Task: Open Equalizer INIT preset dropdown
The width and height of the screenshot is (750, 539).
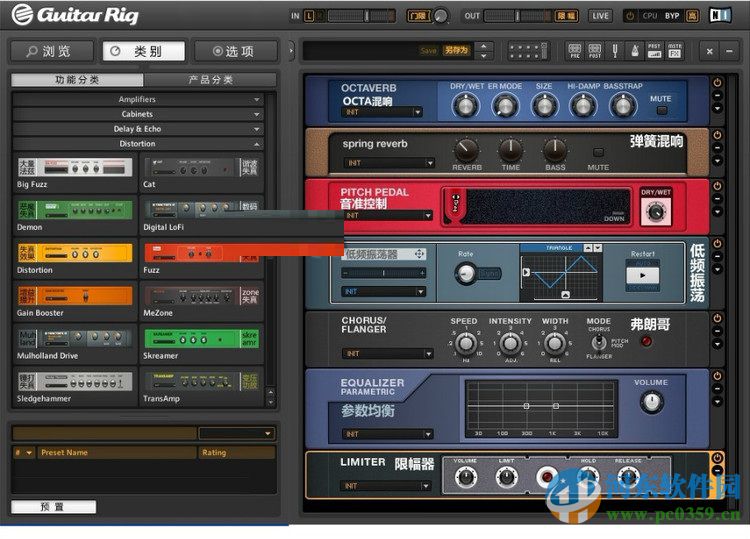Action: (x=388, y=434)
